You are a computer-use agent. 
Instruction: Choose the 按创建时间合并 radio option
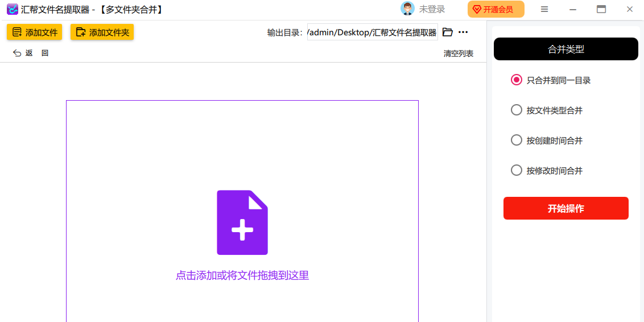pyautogui.click(x=517, y=141)
